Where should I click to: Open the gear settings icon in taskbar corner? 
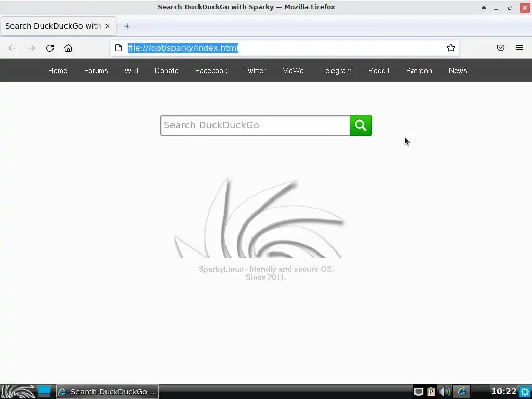[525, 392]
